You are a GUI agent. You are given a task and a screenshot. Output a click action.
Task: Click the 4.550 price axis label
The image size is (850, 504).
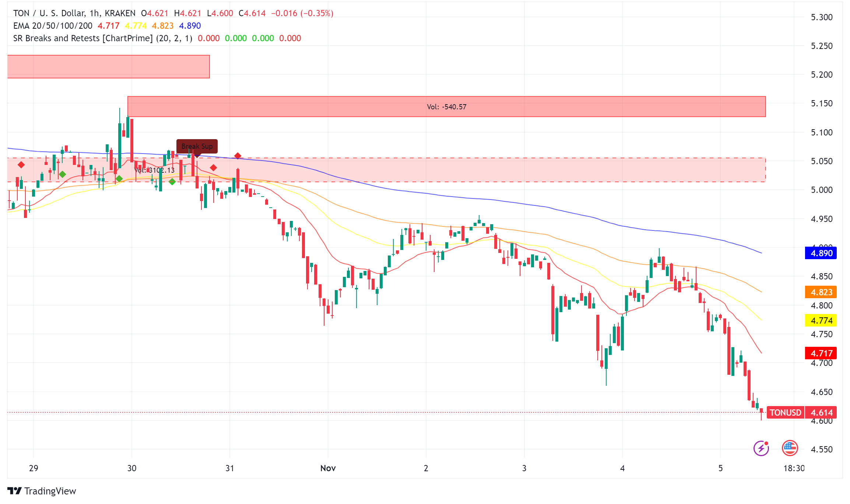pyautogui.click(x=822, y=450)
